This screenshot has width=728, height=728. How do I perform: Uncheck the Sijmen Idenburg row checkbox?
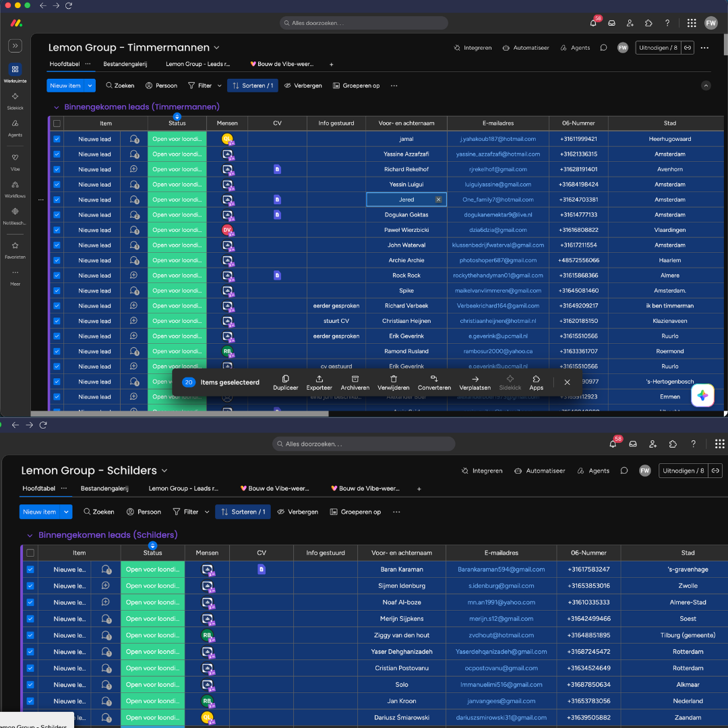(x=30, y=586)
